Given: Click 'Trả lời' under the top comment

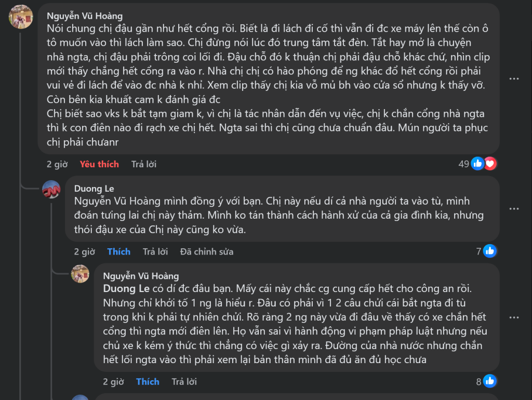Looking at the screenshot, I should (x=144, y=164).
